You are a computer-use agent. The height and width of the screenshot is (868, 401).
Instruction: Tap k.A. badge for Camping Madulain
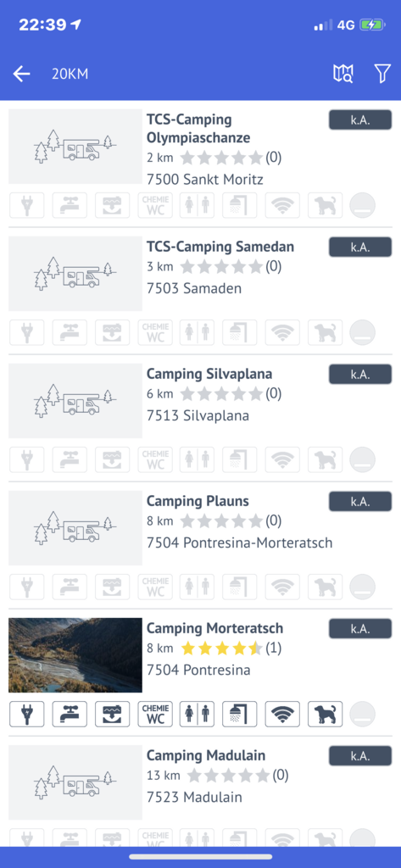click(x=360, y=756)
